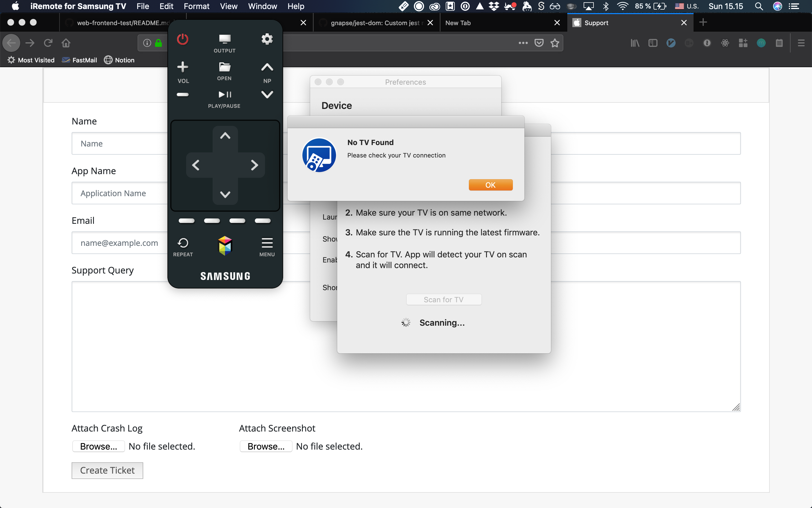Image resolution: width=812 pixels, height=508 pixels.
Task: Click the OPEN folder button on remote
Action: pyautogui.click(x=224, y=71)
